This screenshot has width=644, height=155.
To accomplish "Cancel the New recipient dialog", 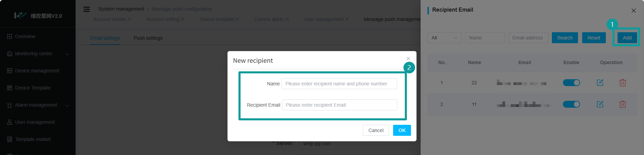I will [x=376, y=130].
